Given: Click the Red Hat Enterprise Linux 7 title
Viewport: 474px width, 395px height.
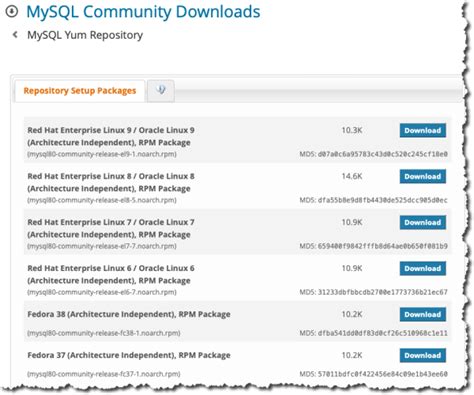Looking at the screenshot, I should tap(111, 228).
